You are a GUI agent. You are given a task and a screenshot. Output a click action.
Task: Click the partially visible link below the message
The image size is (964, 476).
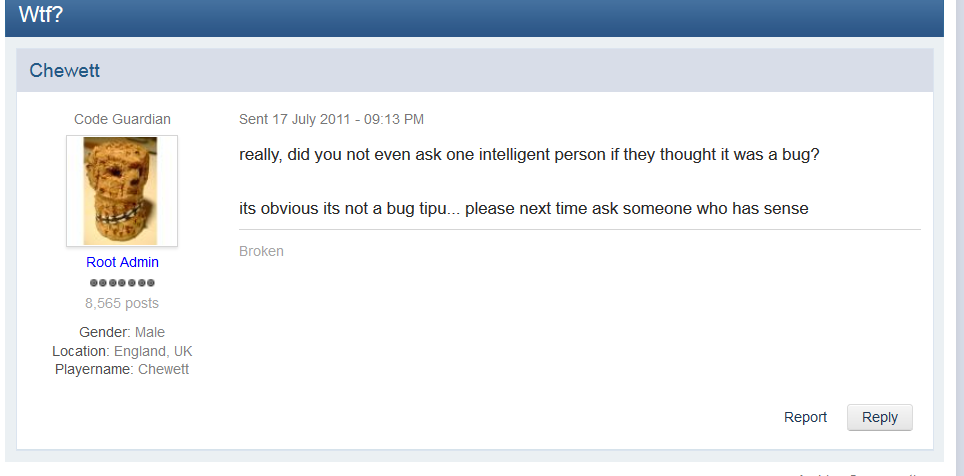click(861, 474)
